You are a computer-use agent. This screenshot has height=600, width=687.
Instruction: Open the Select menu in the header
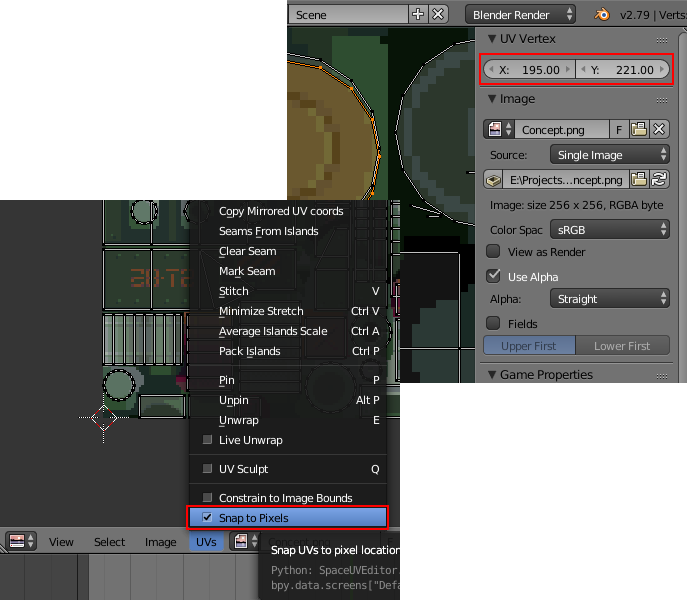[110, 542]
